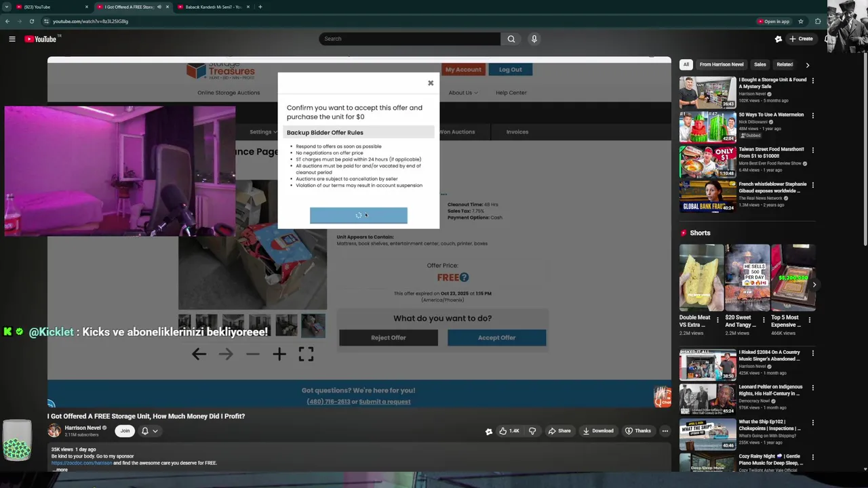Screen dimensions: 868x488
Task: Open the browser extensions puzzle icon
Action: (x=818, y=21)
